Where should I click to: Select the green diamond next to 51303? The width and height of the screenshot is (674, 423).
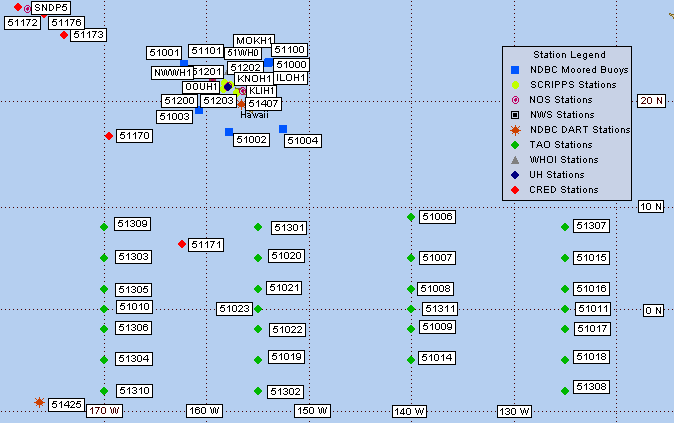[x=104, y=258]
